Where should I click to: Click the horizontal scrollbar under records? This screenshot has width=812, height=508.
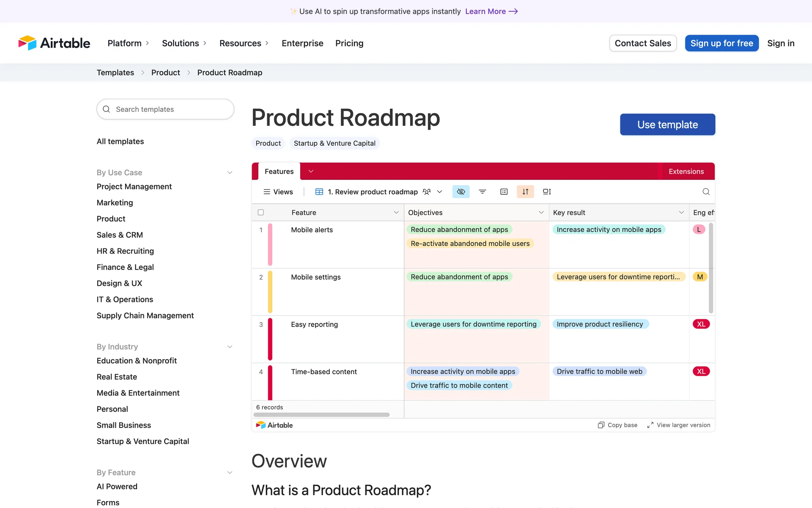click(x=321, y=415)
